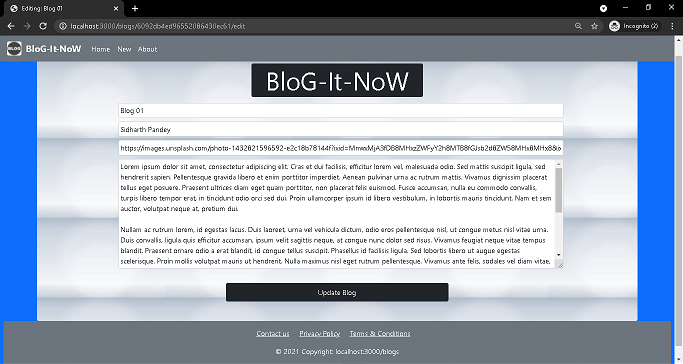The image size is (683, 364).
Task: Focus the image URL input field
Action: 341,148
